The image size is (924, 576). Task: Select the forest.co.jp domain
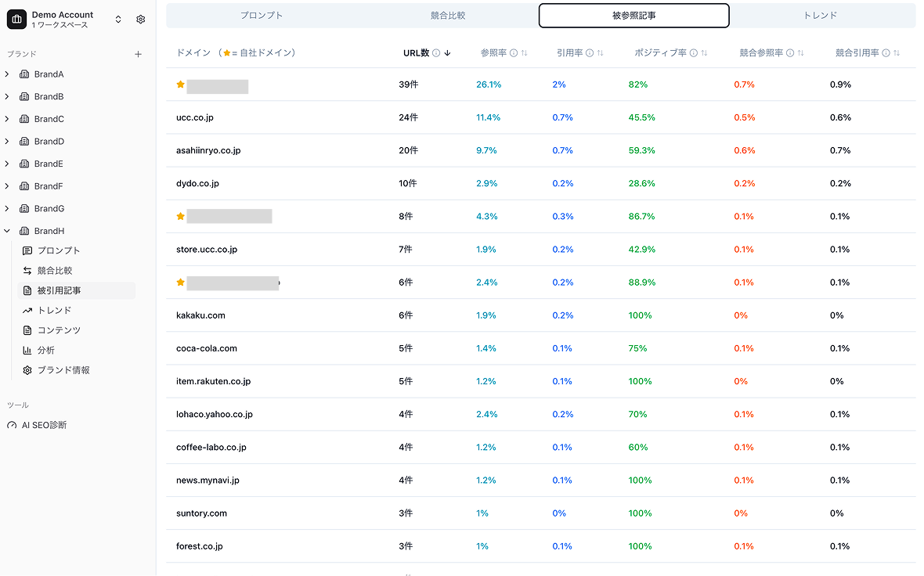[199, 546]
